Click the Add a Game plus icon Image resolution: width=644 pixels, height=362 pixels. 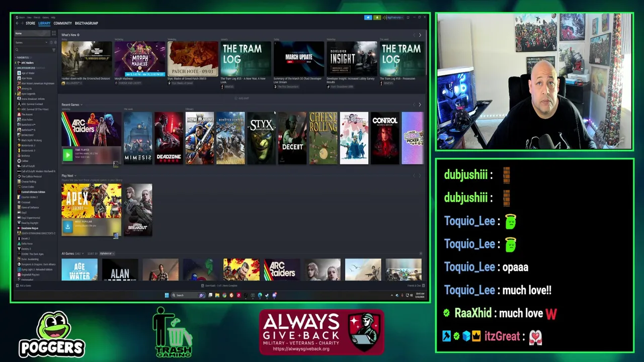pyautogui.click(x=18, y=286)
